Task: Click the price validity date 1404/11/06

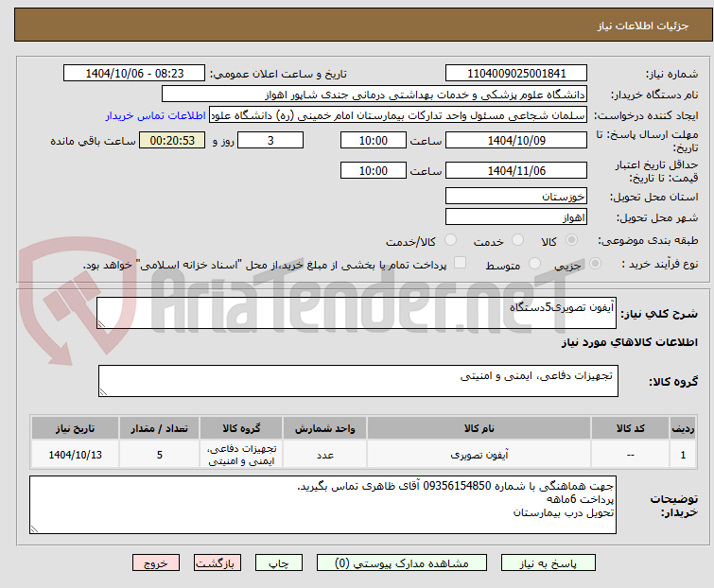Action: click(x=516, y=171)
